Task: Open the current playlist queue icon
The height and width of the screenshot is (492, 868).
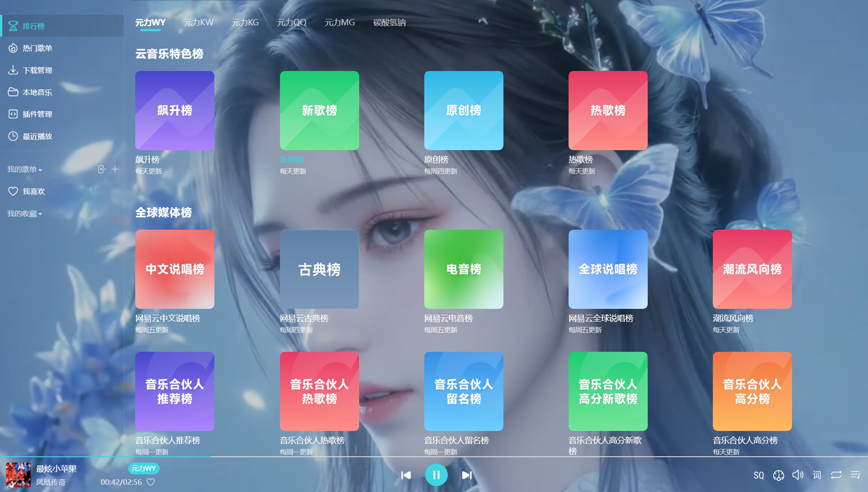Action: point(855,475)
